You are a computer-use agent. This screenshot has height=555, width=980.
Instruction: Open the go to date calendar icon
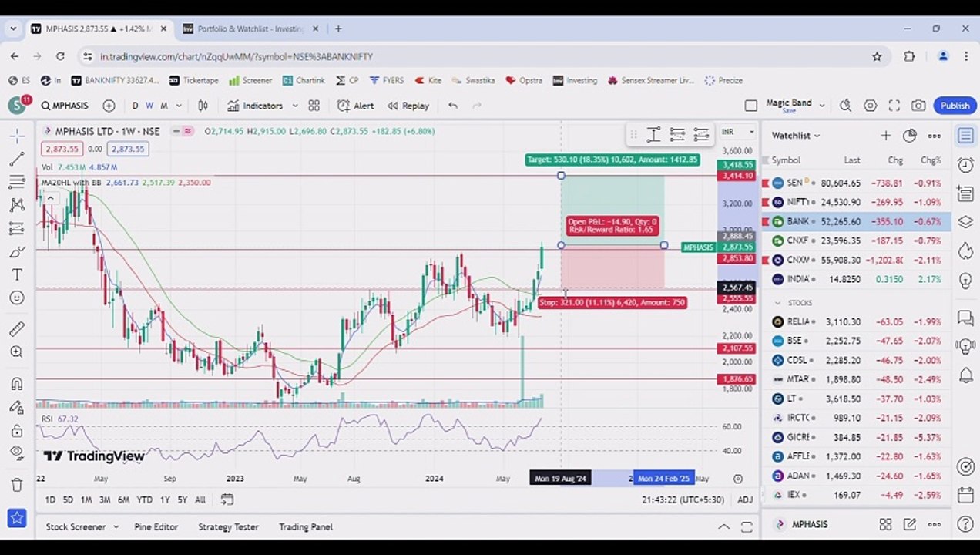coord(227,500)
